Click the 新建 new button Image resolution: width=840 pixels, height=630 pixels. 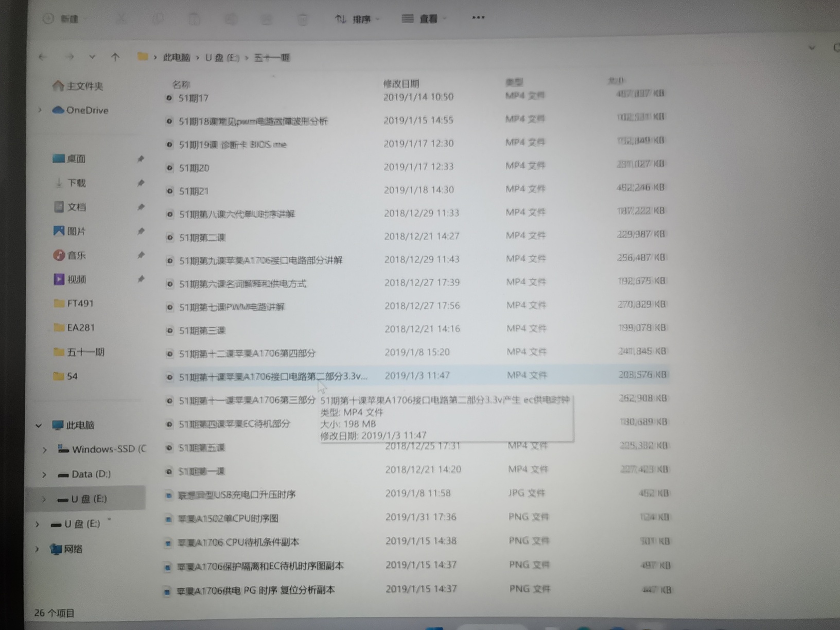tap(63, 19)
